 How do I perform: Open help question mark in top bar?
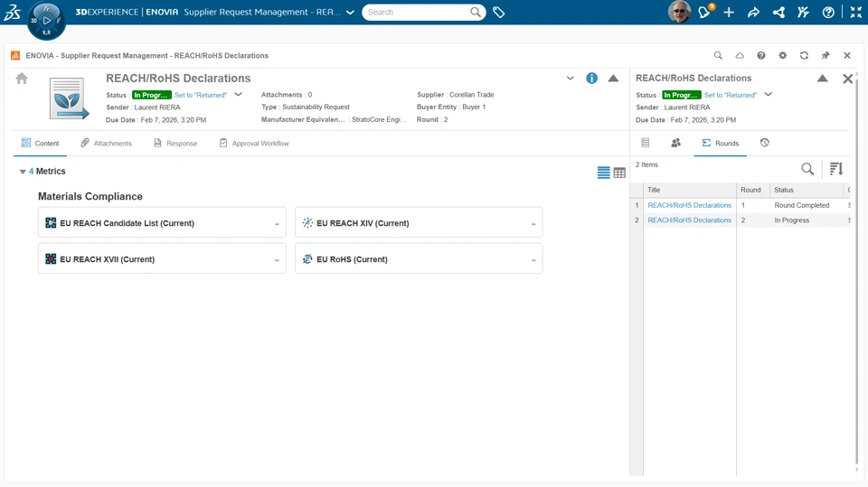point(828,12)
